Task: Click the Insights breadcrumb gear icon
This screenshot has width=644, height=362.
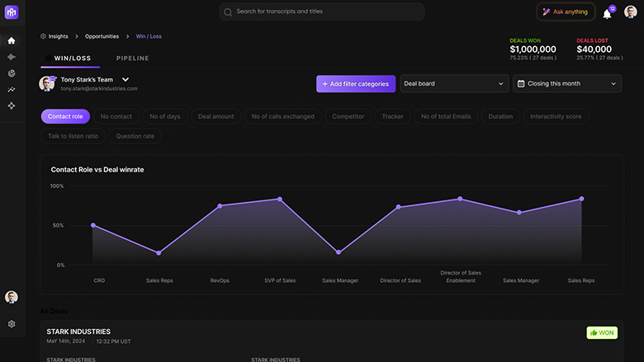Action: click(43, 36)
